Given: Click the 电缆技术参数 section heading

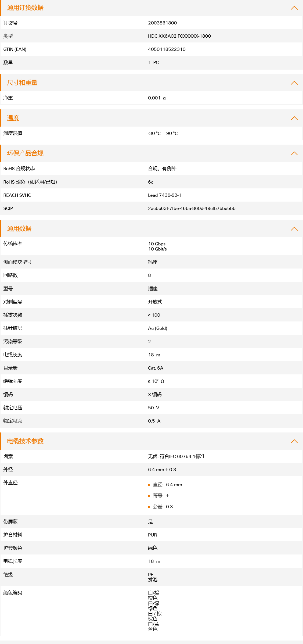Looking at the screenshot, I should click(x=25, y=441).
